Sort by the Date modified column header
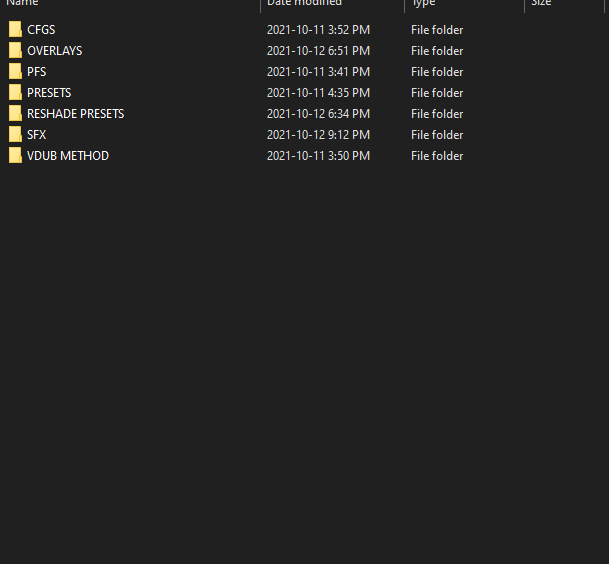 (x=304, y=4)
